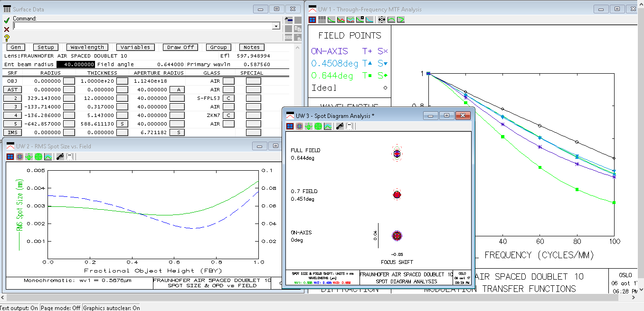Open help via the yellow question mark
This screenshot has height=311, width=644.
click(7, 38)
